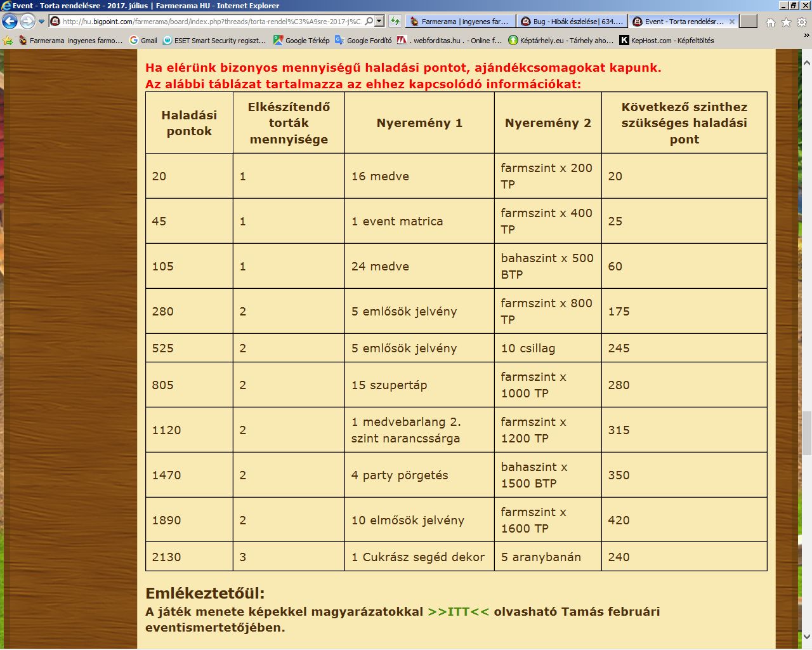This screenshot has width=812, height=650.
Task: Click the farmszint x 200 TP cell
Action: pos(547,176)
